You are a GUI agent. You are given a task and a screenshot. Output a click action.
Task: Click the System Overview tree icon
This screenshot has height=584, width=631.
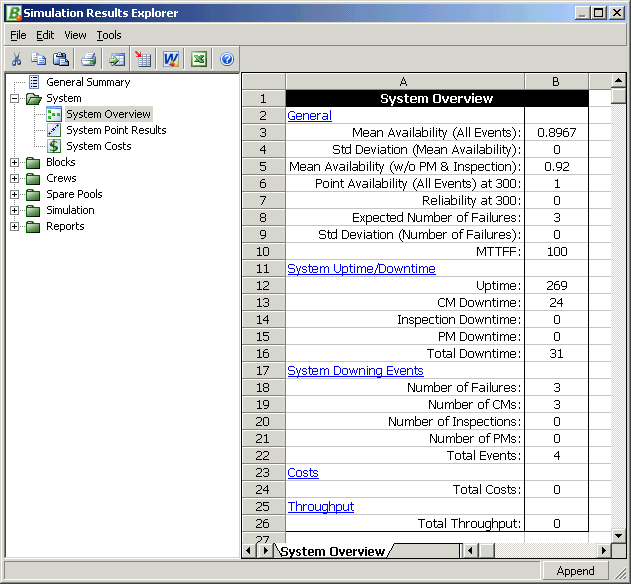point(54,114)
